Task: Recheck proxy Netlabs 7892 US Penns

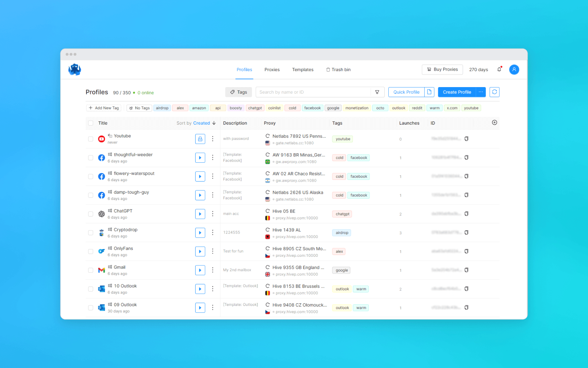Action: pos(267,136)
